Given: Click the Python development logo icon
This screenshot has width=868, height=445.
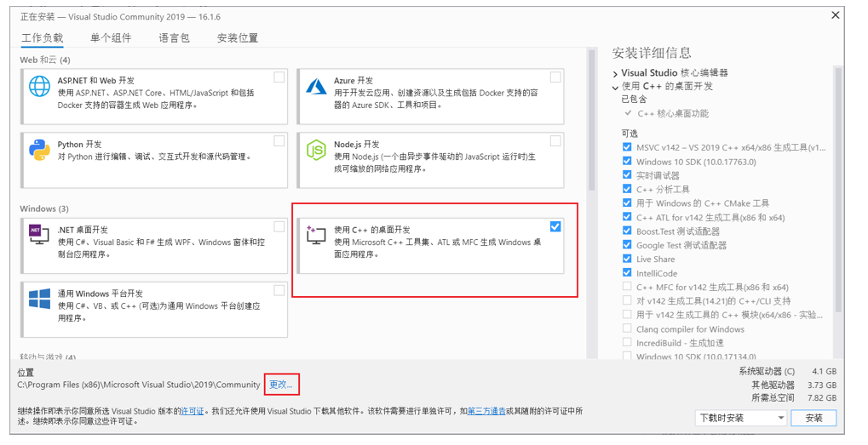Looking at the screenshot, I should [39, 150].
